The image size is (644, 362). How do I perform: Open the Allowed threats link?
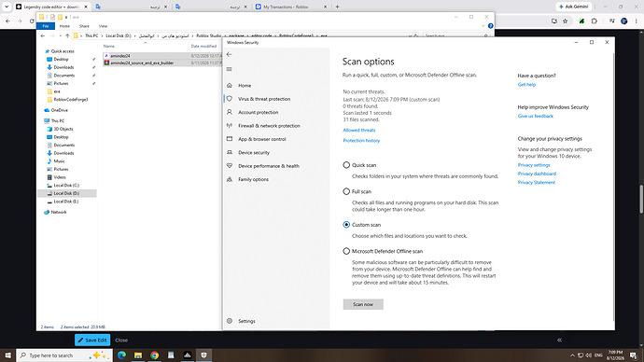tap(359, 130)
